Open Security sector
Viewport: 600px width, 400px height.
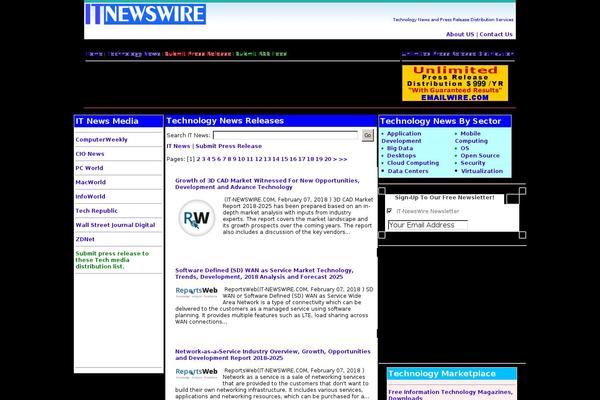[x=473, y=163]
